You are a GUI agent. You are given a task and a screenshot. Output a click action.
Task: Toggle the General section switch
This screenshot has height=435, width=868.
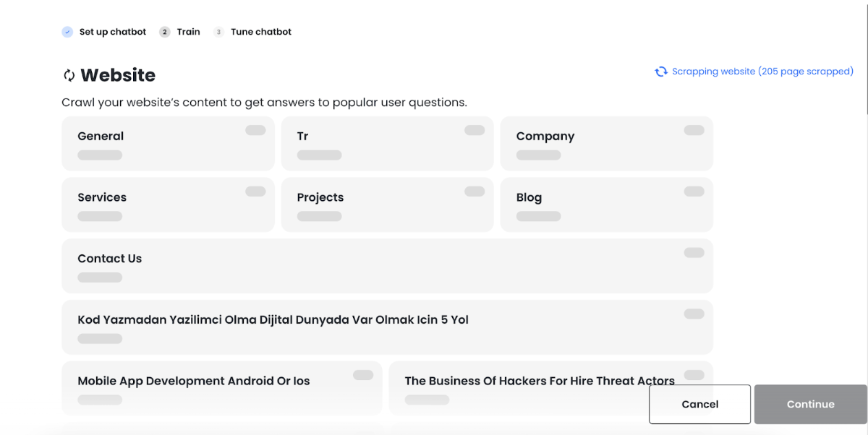[x=255, y=130]
